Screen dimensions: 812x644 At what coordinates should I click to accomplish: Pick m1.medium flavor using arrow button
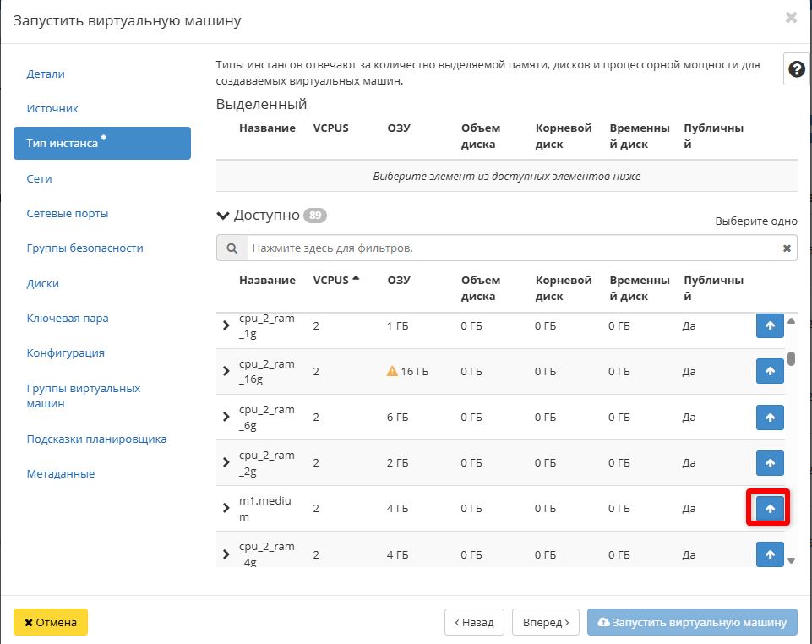[769, 509]
